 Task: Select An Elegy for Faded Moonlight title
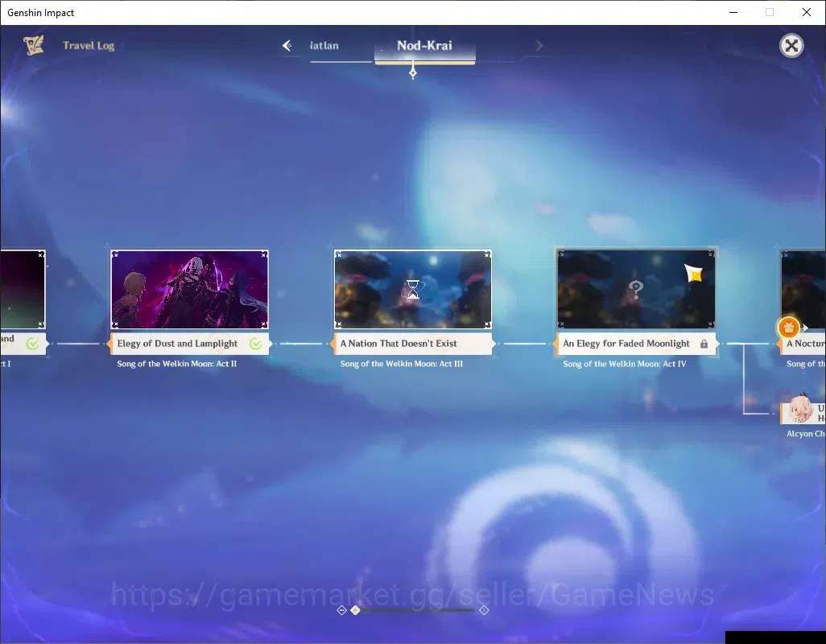(x=626, y=343)
